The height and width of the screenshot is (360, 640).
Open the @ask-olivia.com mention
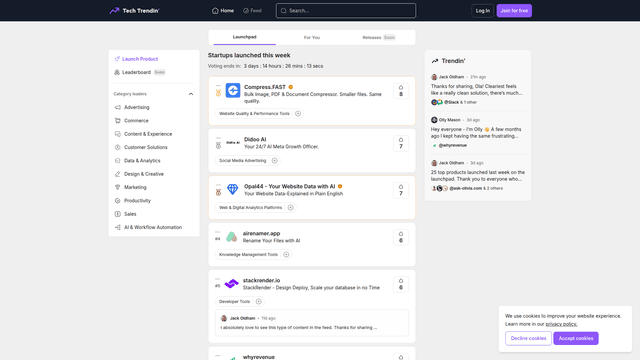click(x=465, y=188)
